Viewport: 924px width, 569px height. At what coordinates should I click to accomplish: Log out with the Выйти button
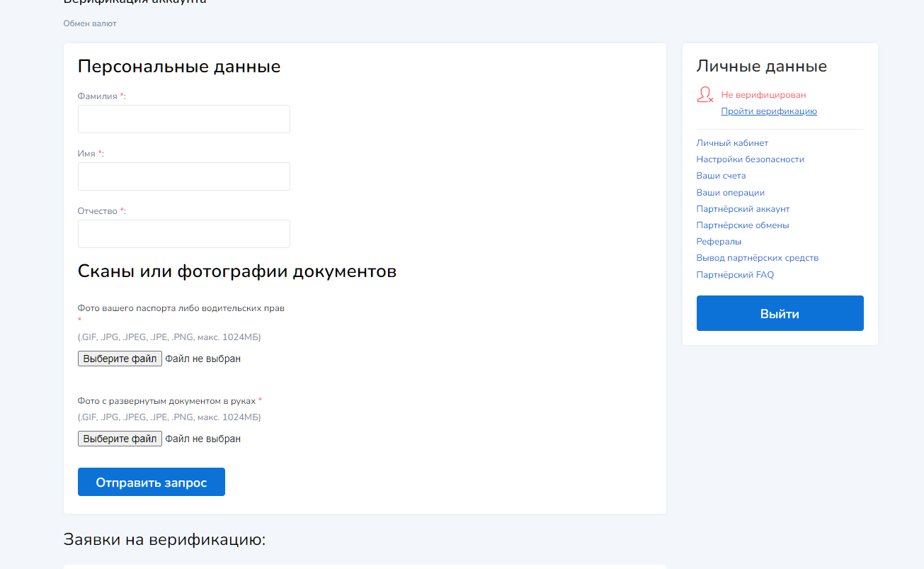(780, 313)
